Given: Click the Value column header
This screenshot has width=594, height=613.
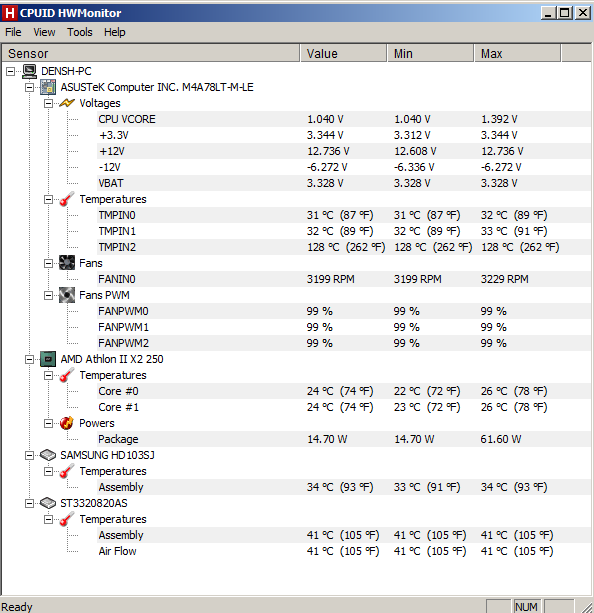Looking at the screenshot, I should (343, 53).
